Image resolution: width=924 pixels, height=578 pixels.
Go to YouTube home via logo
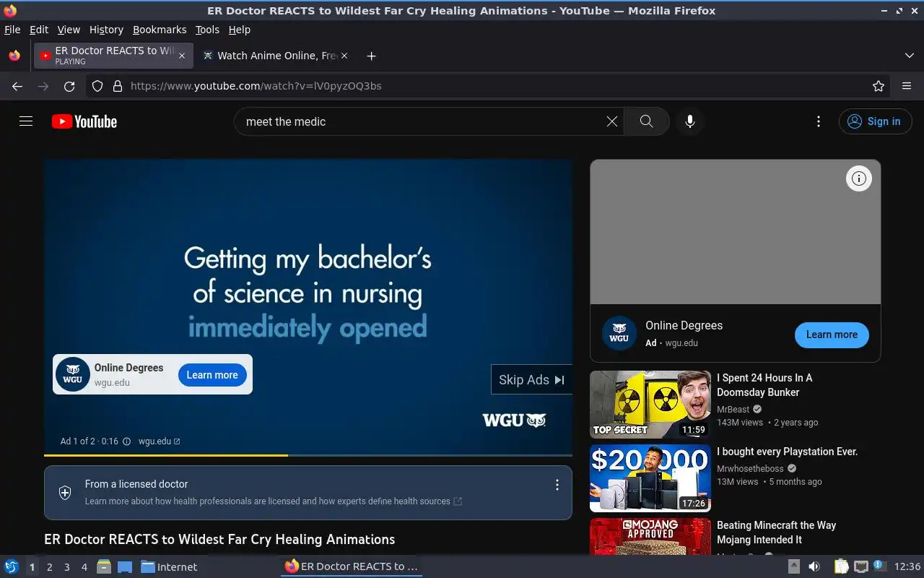84,121
